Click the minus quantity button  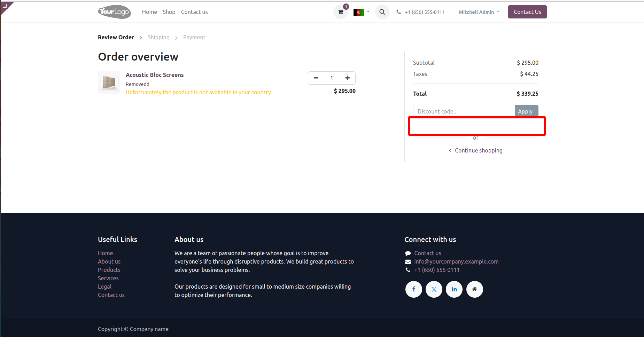click(x=316, y=78)
